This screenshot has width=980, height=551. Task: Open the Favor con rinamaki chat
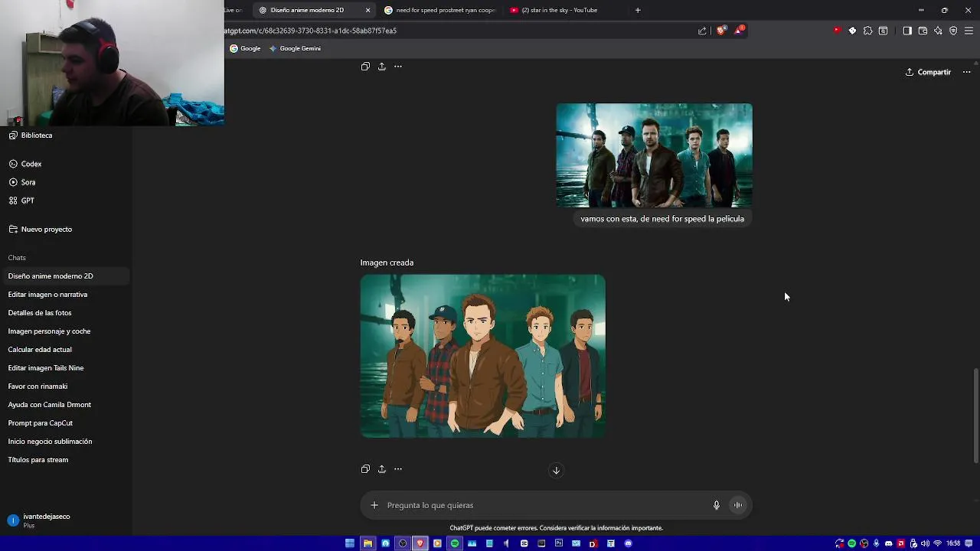pyautogui.click(x=66, y=386)
